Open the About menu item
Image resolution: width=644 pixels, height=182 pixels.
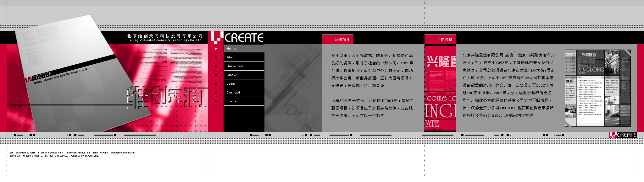pyautogui.click(x=244, y=57)
